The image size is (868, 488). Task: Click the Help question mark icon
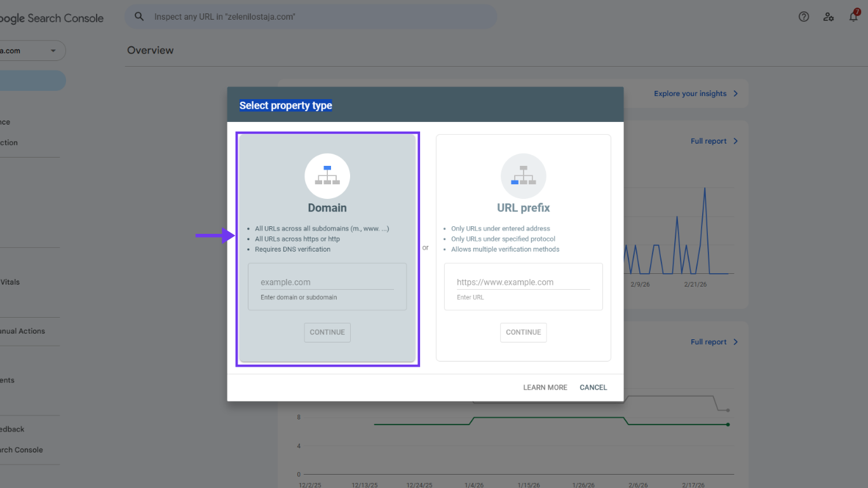click(x=804, y=17)
